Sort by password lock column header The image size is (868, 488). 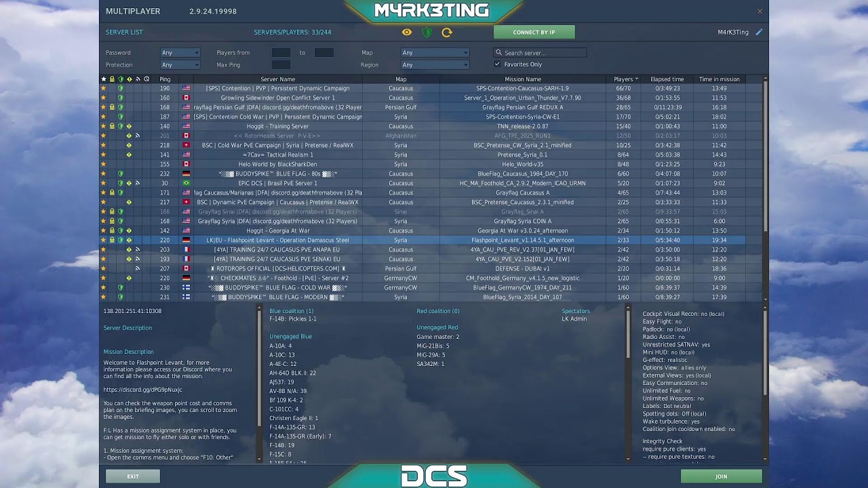pyautogui.click(x=113, y=79)
